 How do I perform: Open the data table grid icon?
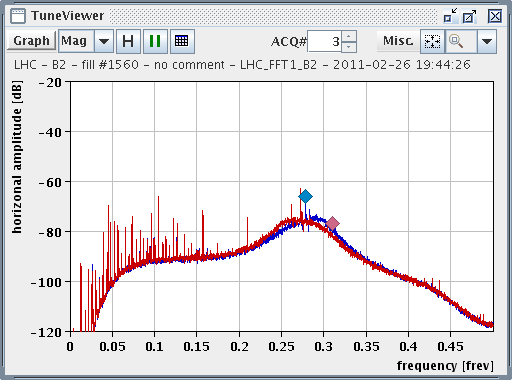pos(182,41)
